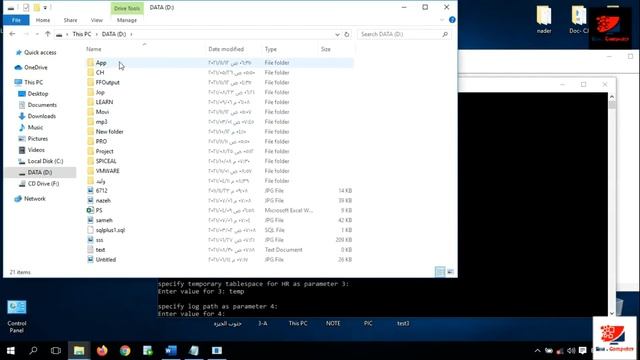Open Desktop in the navigation pane

38,93
